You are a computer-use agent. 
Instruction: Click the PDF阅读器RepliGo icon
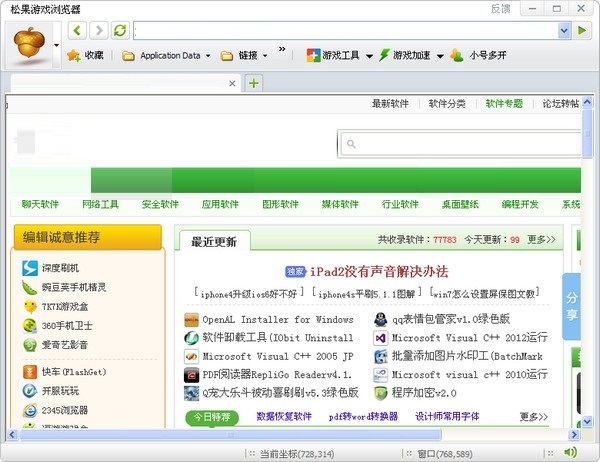191,375
